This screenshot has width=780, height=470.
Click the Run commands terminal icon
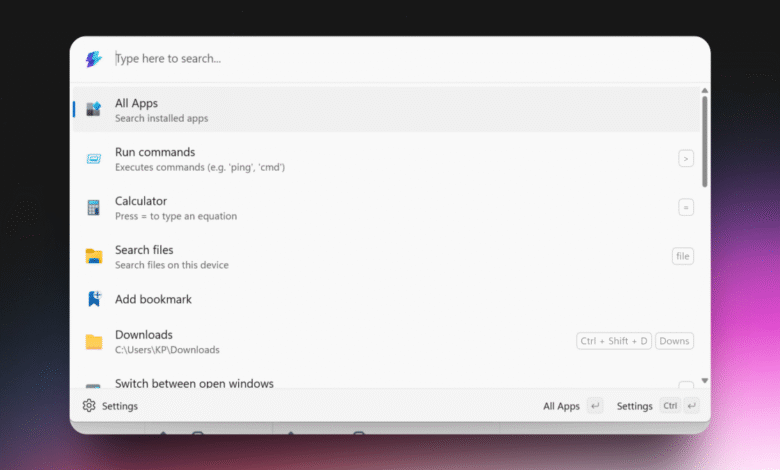[94, 159]
